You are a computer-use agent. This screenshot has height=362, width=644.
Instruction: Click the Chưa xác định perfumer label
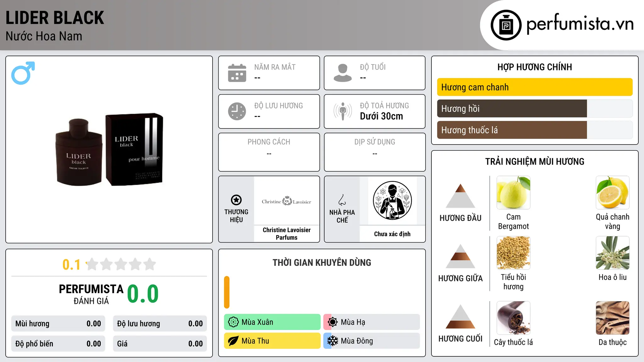click(392, 234)
